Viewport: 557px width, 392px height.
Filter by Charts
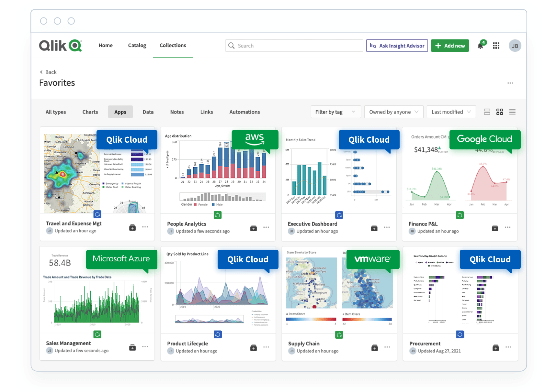click(x=90, y=112)
